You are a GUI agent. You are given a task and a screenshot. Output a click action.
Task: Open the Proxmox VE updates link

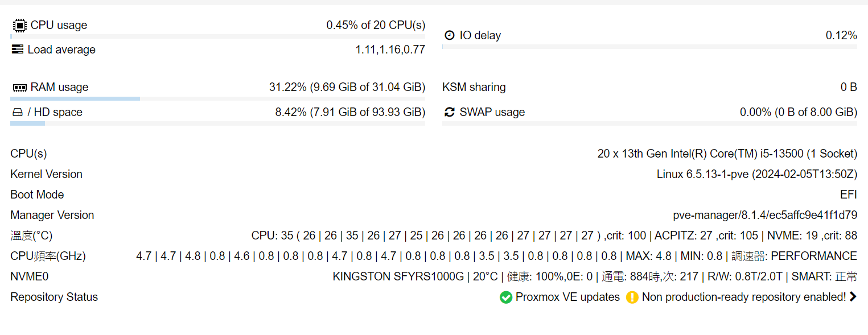(x=567, y=297)
